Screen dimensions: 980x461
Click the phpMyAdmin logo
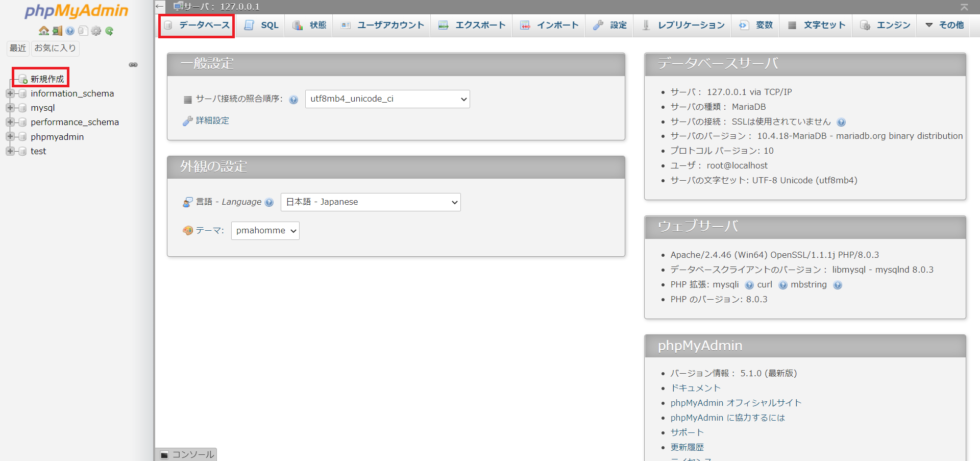77,11
